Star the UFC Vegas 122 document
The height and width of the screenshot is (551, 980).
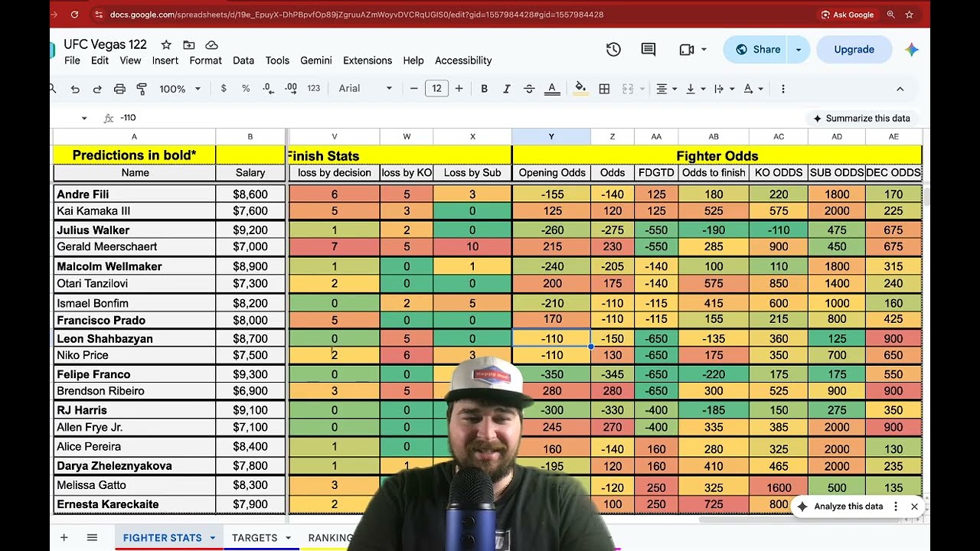click(x=165, y=45)
